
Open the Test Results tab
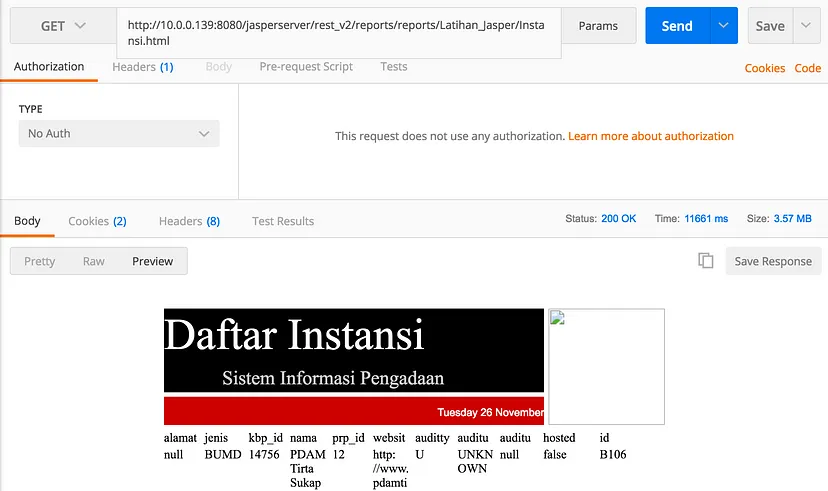click(x=283, y=221)
